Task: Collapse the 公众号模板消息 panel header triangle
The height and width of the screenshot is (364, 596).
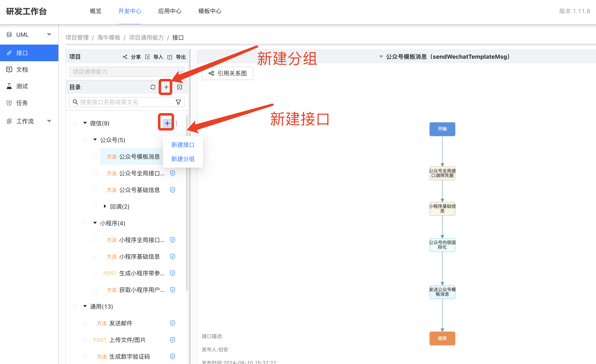Action: pyautogui.click(x=381, y=57)
